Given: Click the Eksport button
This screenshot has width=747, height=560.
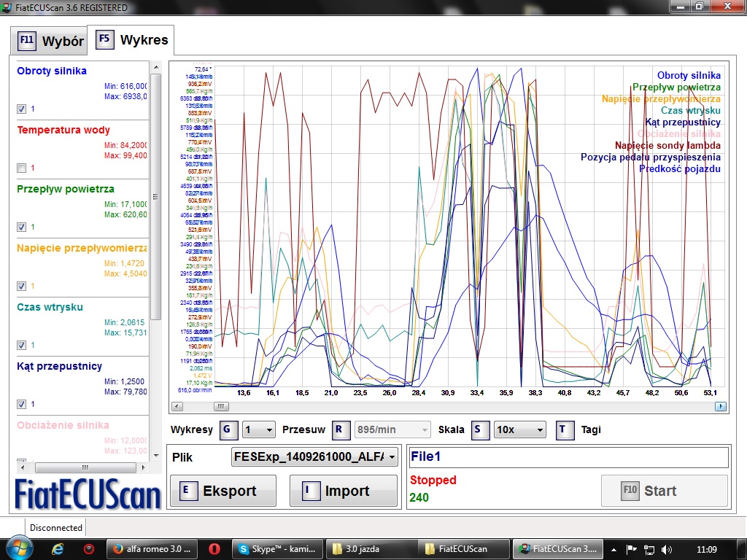Looking at the screenshot, I should (222, 491).
